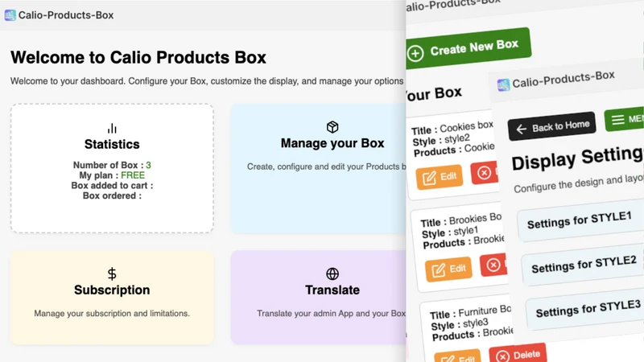The image size is (644, 362).
Task: Open the Translate card
Action: coord(318,298)
